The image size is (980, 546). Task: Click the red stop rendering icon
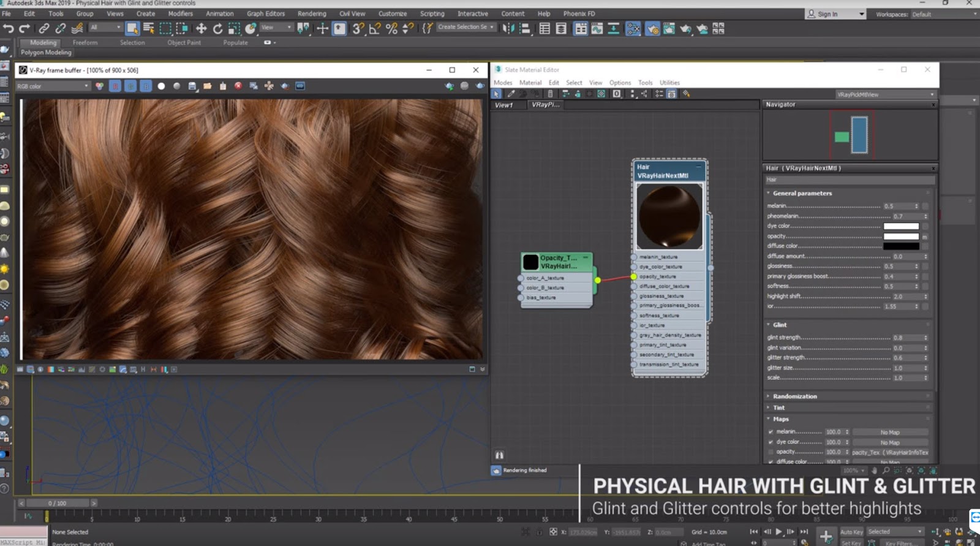point(238,86)
